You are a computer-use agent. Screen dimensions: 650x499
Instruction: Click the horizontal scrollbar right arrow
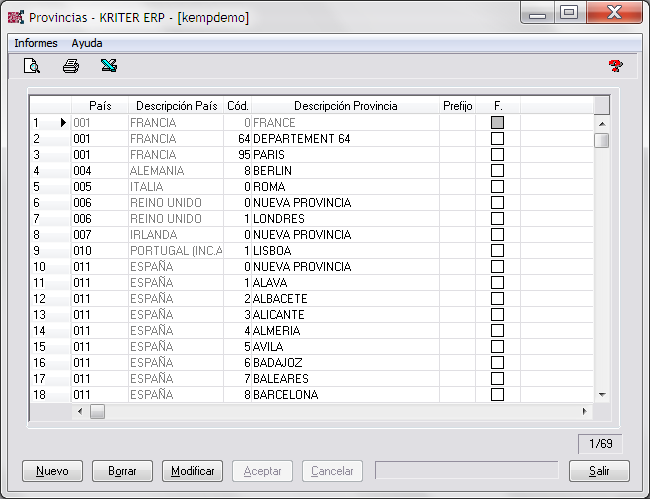[x=585, y=411]
